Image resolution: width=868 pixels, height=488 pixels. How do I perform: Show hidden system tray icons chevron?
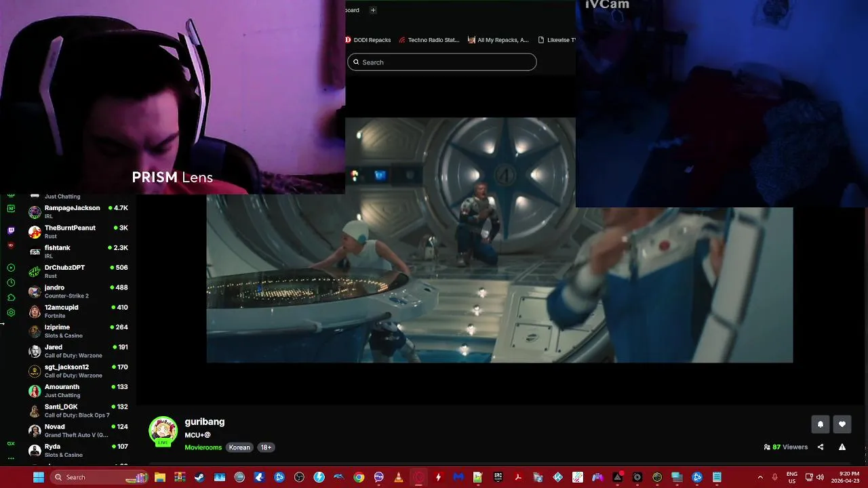click(760, 477)
